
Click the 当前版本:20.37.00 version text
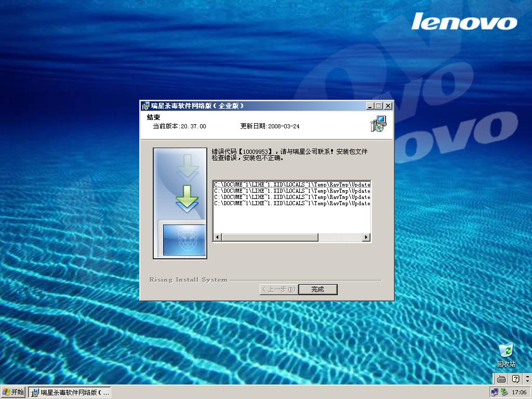click(179, 126)
